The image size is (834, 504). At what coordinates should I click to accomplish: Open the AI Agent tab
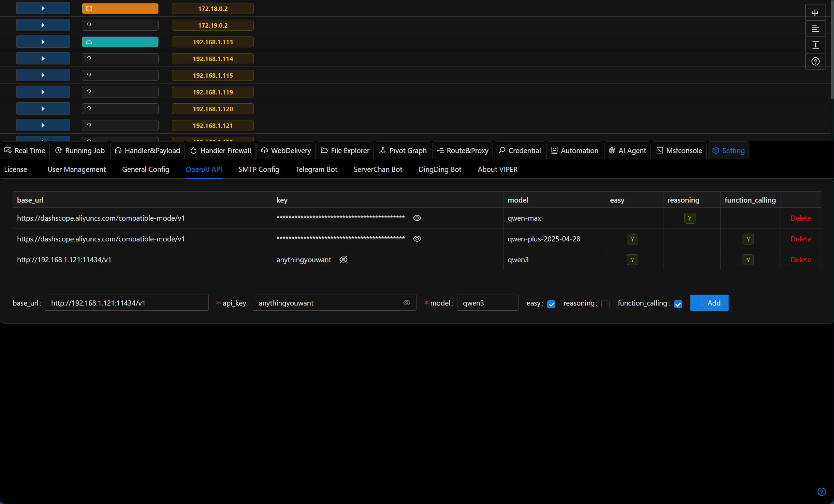[x=628, y=150]
